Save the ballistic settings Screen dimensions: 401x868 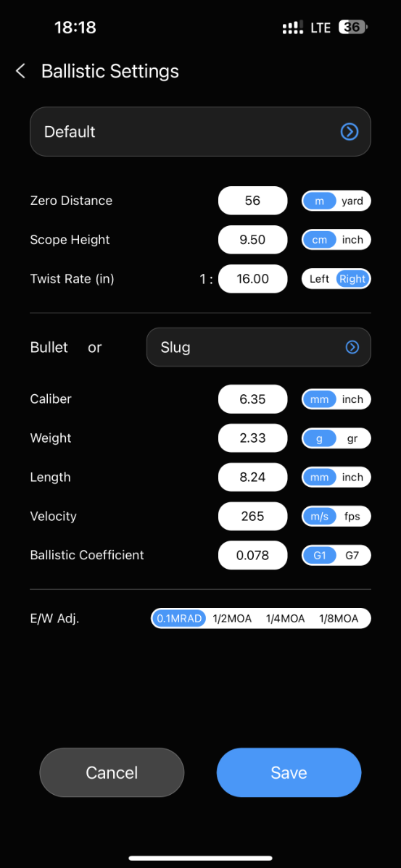[x=289, y=772]
